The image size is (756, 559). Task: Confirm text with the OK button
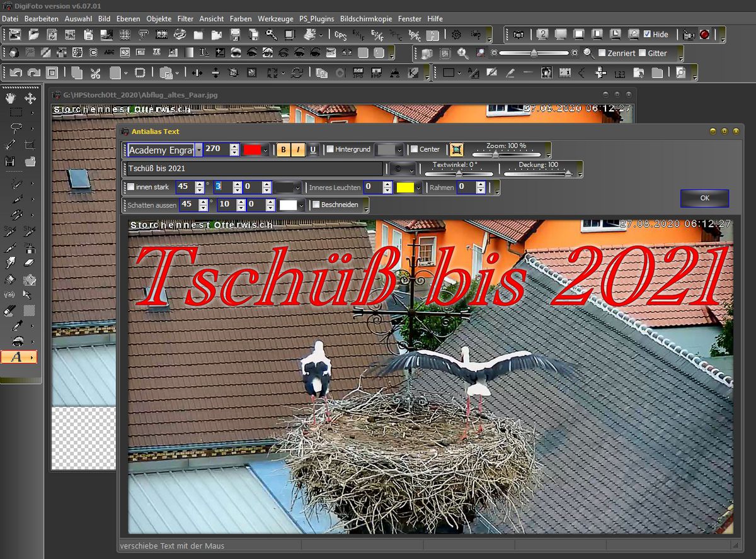point(704,198)
